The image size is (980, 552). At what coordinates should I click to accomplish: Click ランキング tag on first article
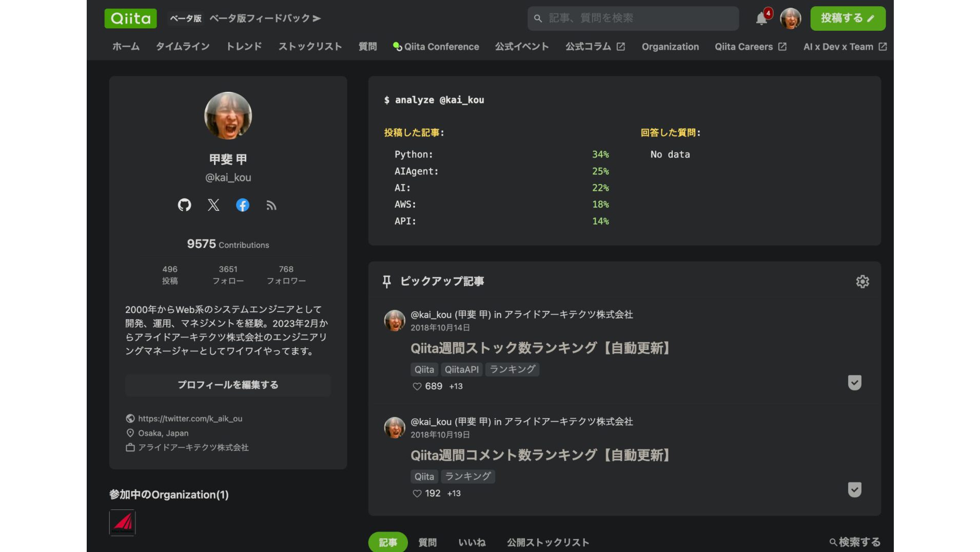coord(512,369)
